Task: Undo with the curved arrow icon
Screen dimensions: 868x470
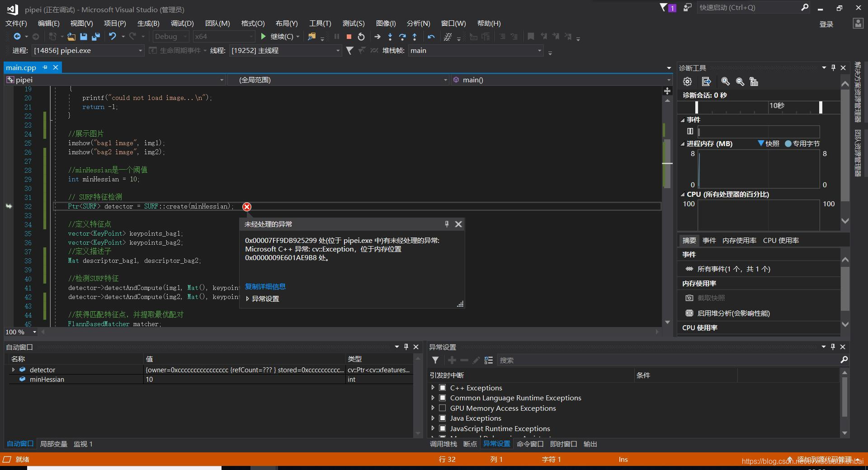Action: point(113,37)
